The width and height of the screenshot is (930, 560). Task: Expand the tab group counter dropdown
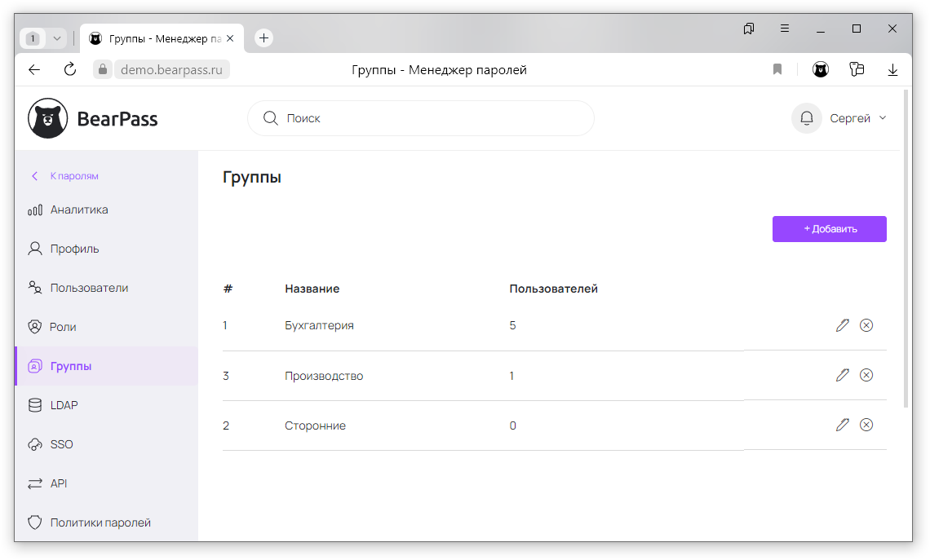[x=56, y=38]
